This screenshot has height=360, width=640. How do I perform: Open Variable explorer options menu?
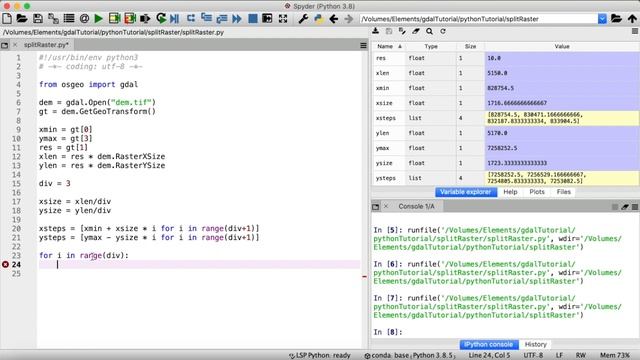635,31
